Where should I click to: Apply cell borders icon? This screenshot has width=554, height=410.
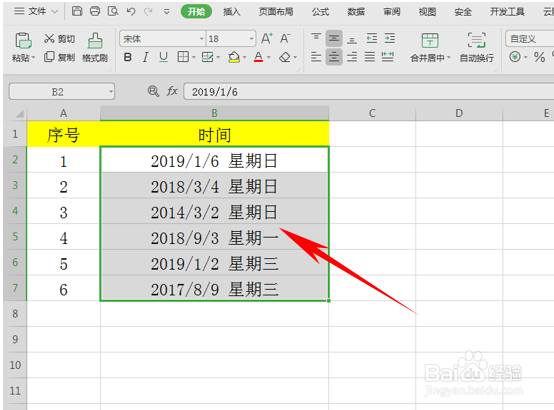183,57
